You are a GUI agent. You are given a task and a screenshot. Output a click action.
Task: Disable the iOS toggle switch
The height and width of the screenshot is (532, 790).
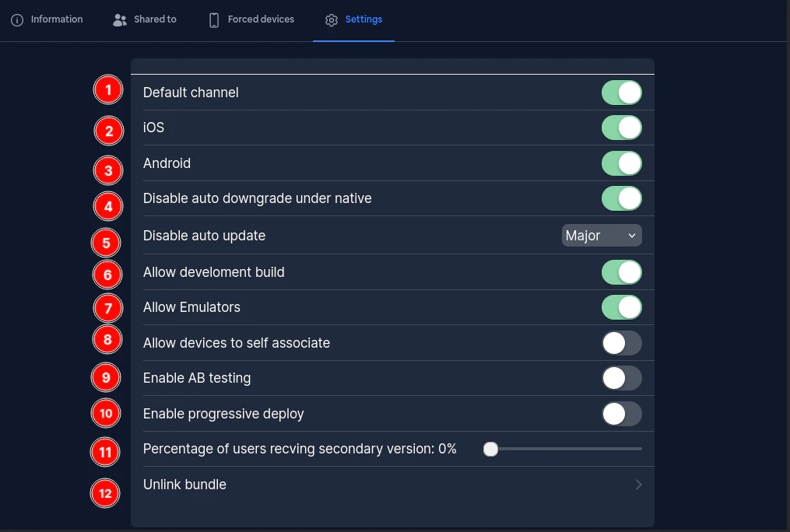(x=621, y=128)
